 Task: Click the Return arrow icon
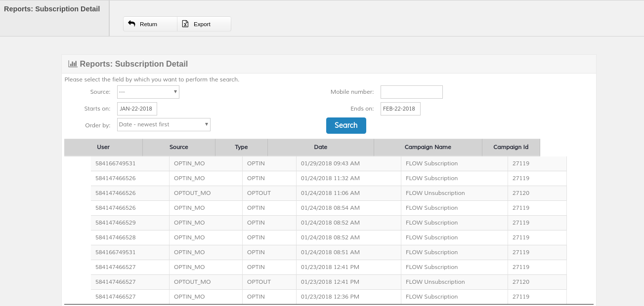pyautogui.click(x=131, y=24)
